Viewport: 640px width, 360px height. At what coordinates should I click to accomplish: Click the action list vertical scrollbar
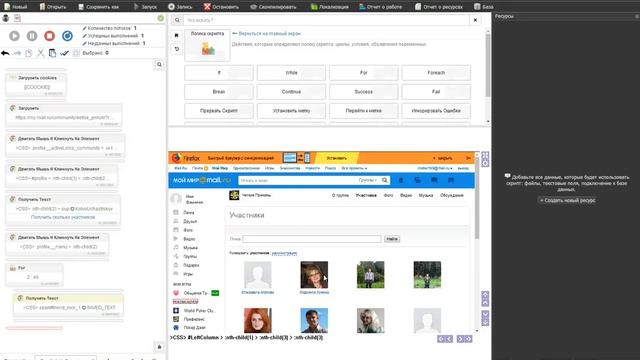pyautogui.click(x=487, y=65)
